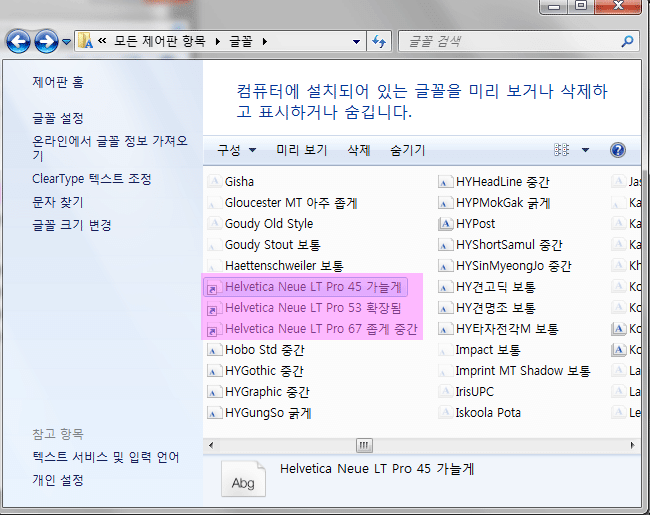Change view with the view icon
This screenshot has height=515, width=650.
tap(561, 150)
